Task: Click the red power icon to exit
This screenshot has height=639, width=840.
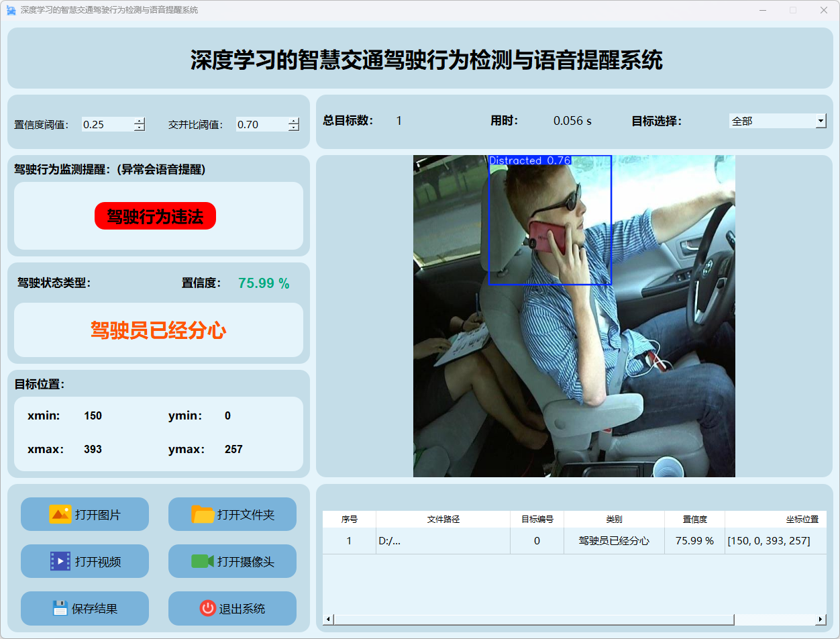Action: (x=207, y=608)
